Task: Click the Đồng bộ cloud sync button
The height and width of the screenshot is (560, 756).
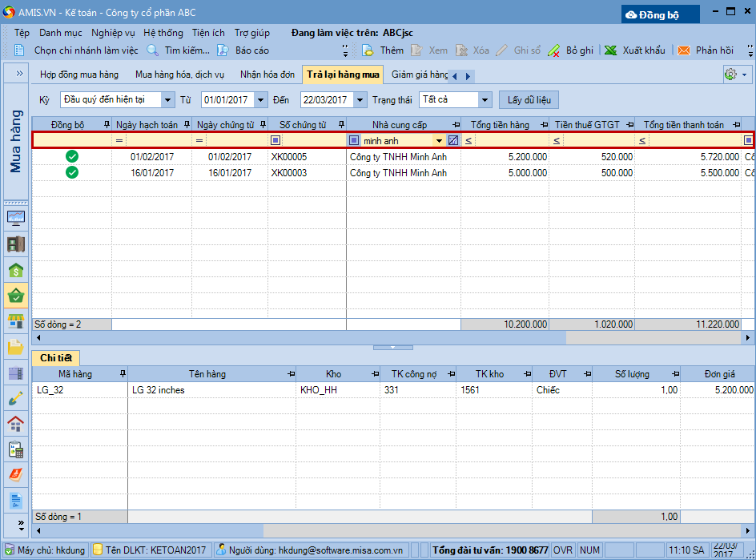Action: (x=660, y=14)
